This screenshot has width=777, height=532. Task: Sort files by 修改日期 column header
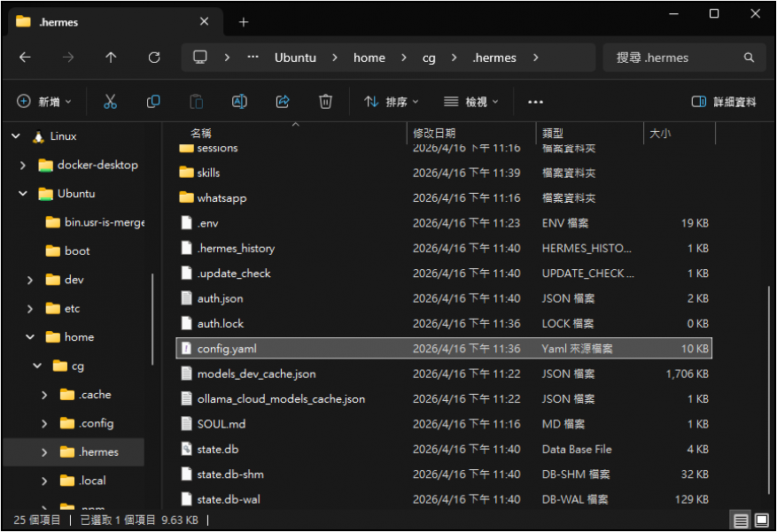(434, 134)
